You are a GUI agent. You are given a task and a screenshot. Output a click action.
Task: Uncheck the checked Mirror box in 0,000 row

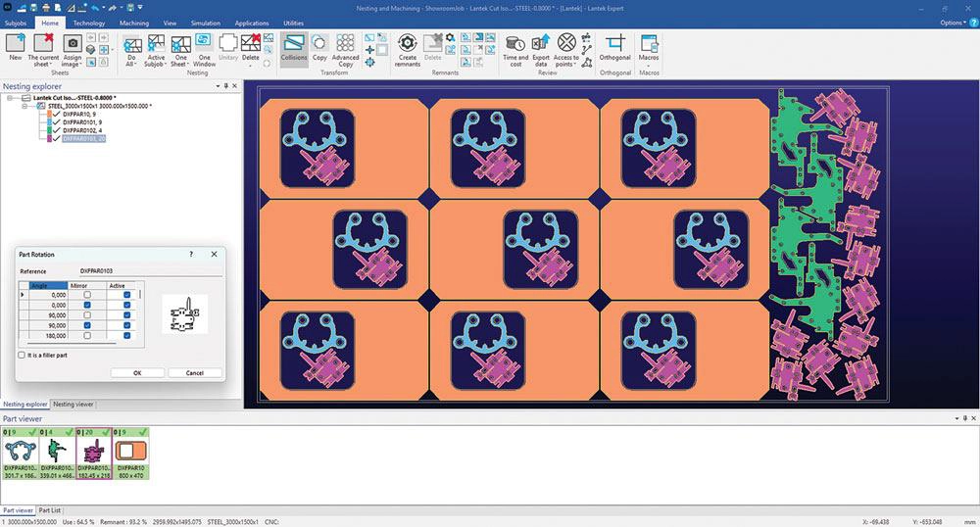pos(87,305)
